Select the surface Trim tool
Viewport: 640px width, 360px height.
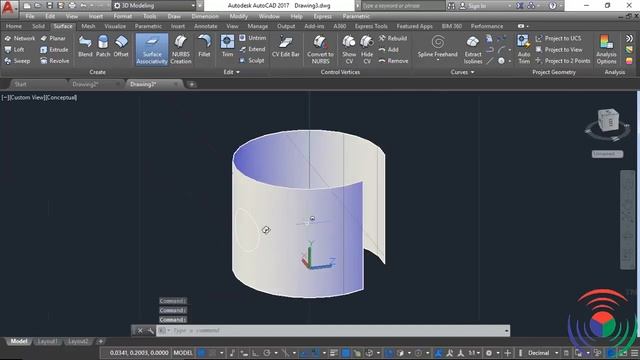227,46
